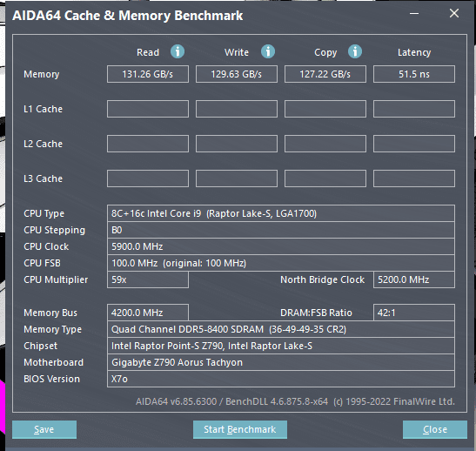Click Motherboard Gigabyte Z790 Aorus Tachyon value
Screen dimensions: 476x451
[x=281, y=362]
